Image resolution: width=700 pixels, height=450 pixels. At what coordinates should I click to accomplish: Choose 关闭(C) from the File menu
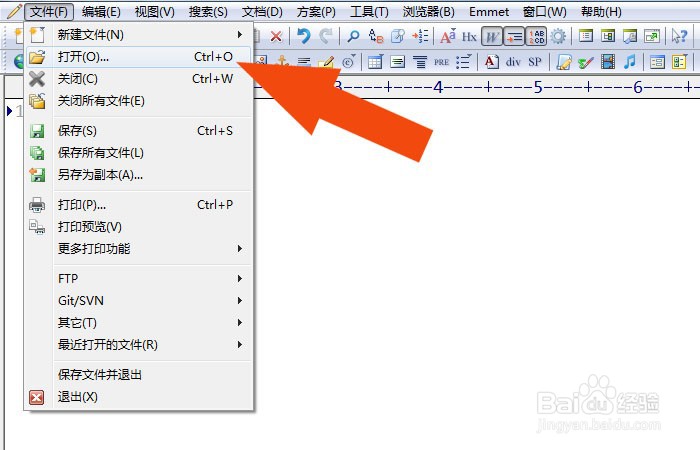click(138, 79)
